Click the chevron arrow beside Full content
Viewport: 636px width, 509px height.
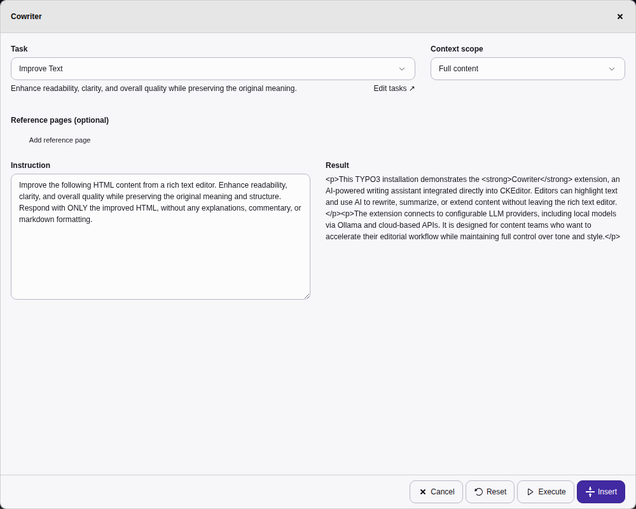612,69
